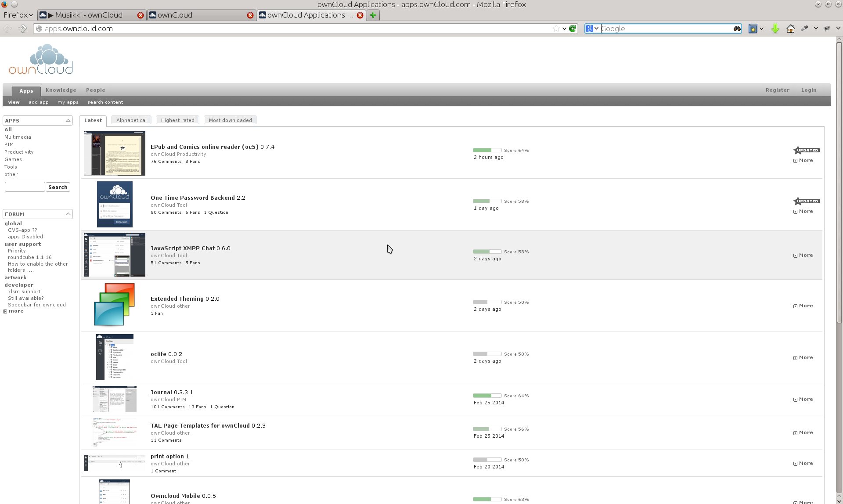
Task: Select the Most downloaded tab
Action: (230, 120)
